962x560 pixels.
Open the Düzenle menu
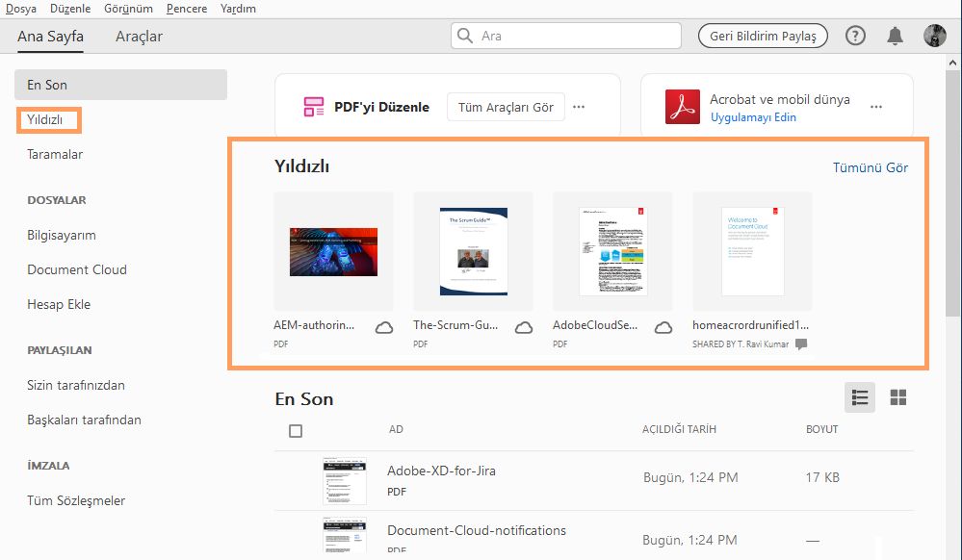click(70, 9)
